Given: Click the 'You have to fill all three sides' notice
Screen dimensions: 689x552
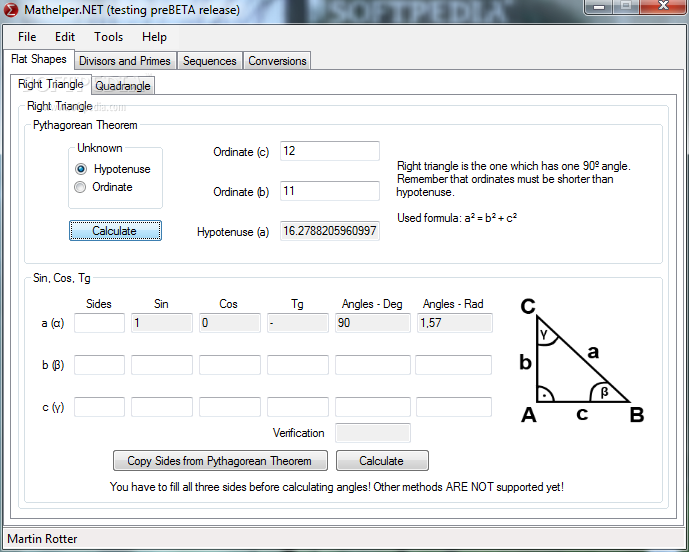Looking at the screenshot, I should click(337, 487).
